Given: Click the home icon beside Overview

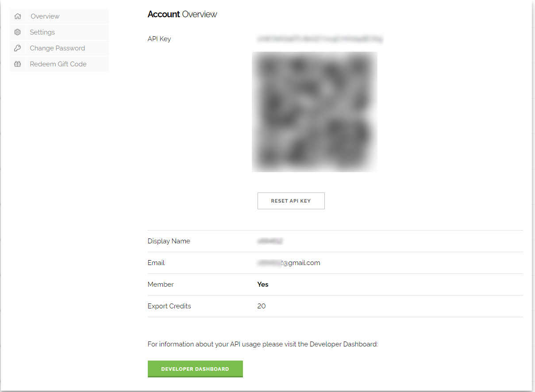Looking at the screenshot, I should coord(18,16).
